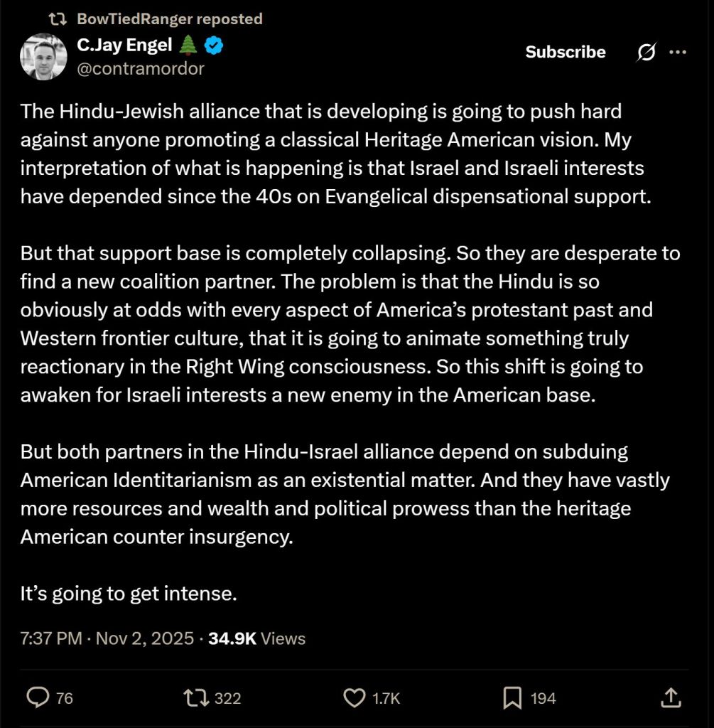Click the 322 reposts count

pyautogui.click(x=227, y=698)
